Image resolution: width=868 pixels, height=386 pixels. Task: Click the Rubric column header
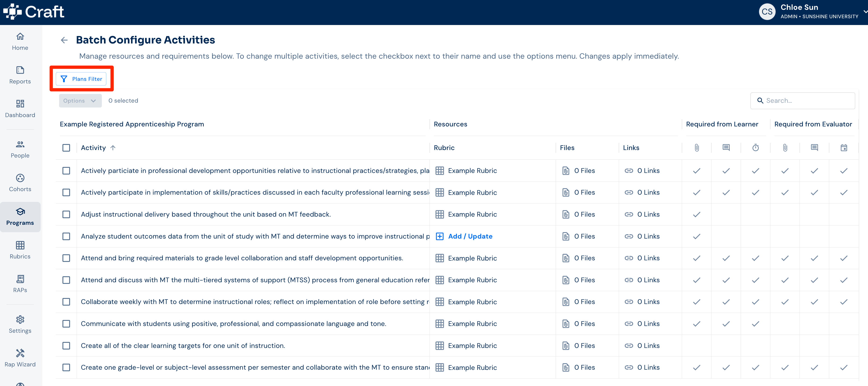[444, 148]
